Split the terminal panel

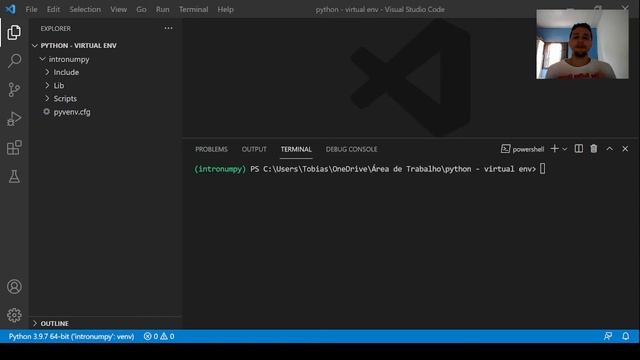[x=578, y=149]
